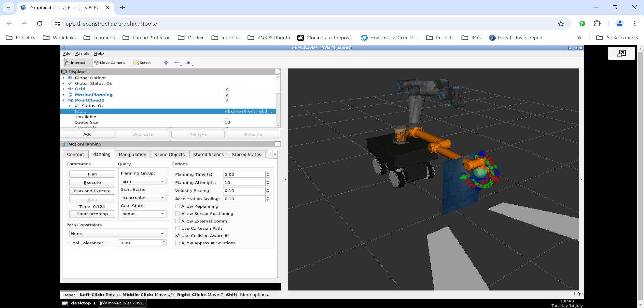Image resolution: width=644 pixels, height=308 pixels.
Task: Choose the Select tool in toolbar
Action: pyautogui.click(x=142, y=63)
